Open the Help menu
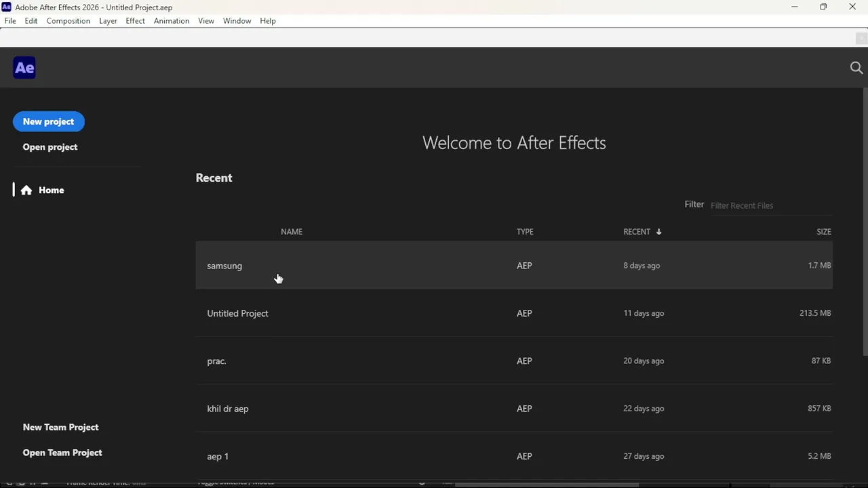 click(268, 21)
